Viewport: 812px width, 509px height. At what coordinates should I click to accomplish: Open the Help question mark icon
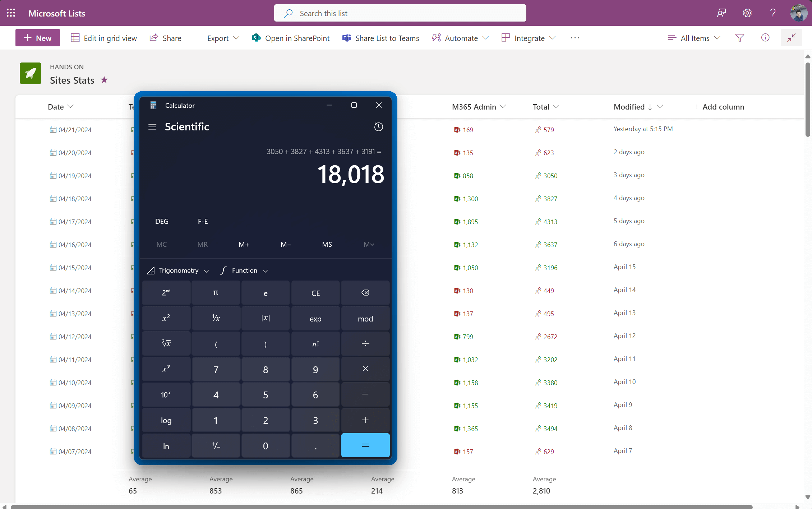click(x=773, y=13)
